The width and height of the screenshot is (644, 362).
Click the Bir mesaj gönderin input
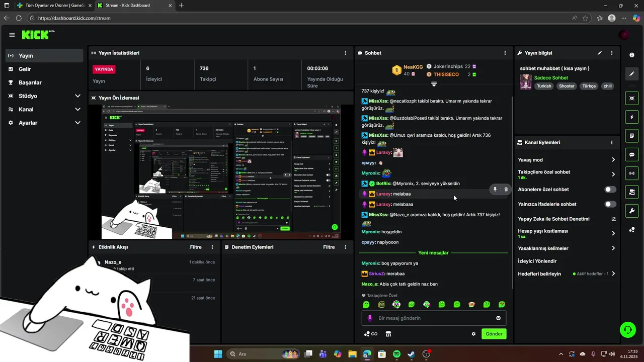tap(434, 318)
